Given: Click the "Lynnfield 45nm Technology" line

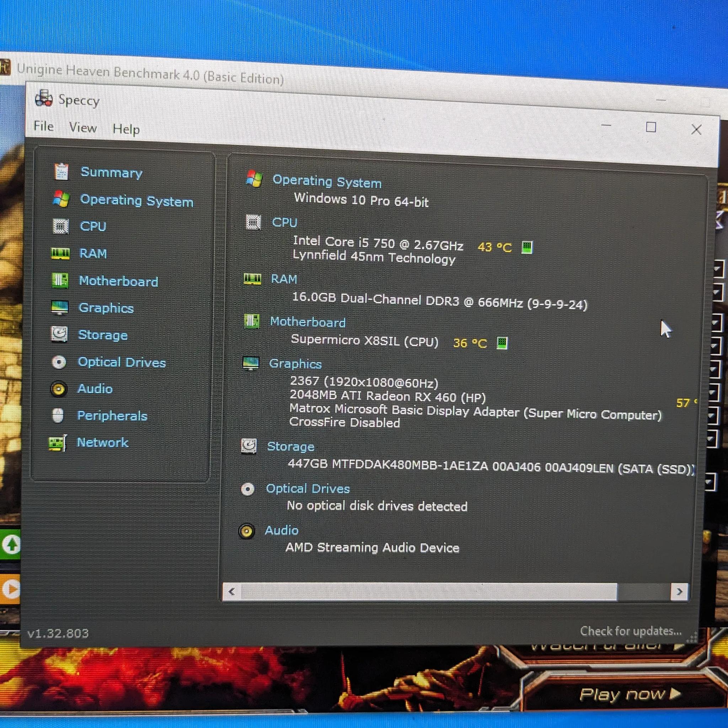Looking at the screenshot, I should [374, 257].
